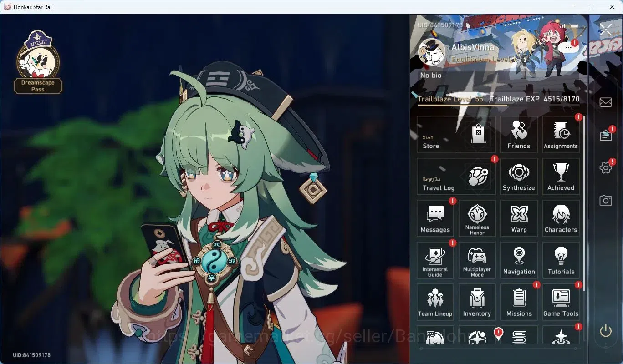This screenshot has height=364, width=623.
Task: Open the Tutorials lightbulb menu
Action: click(x=561, y=260)
